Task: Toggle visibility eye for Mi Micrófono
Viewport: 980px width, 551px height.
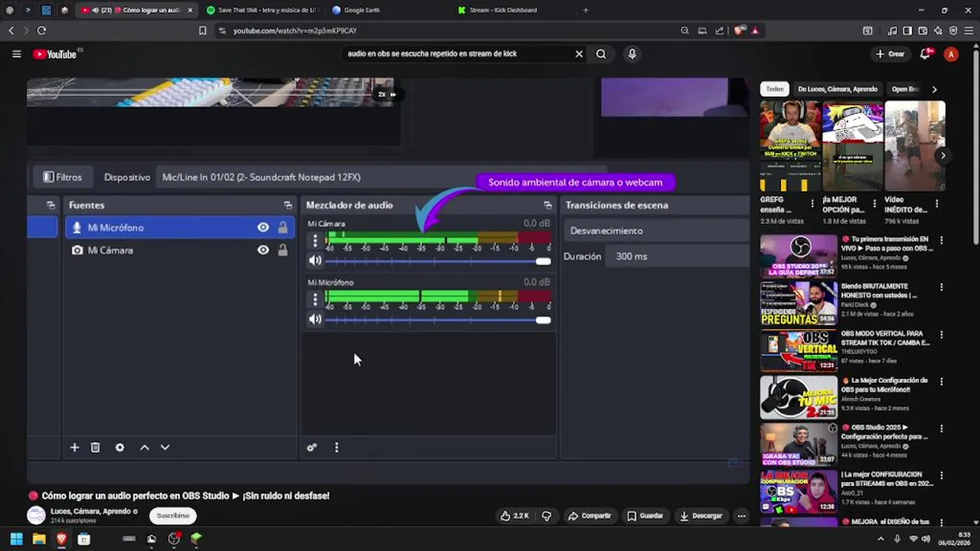Action: [x=263, y=227]
